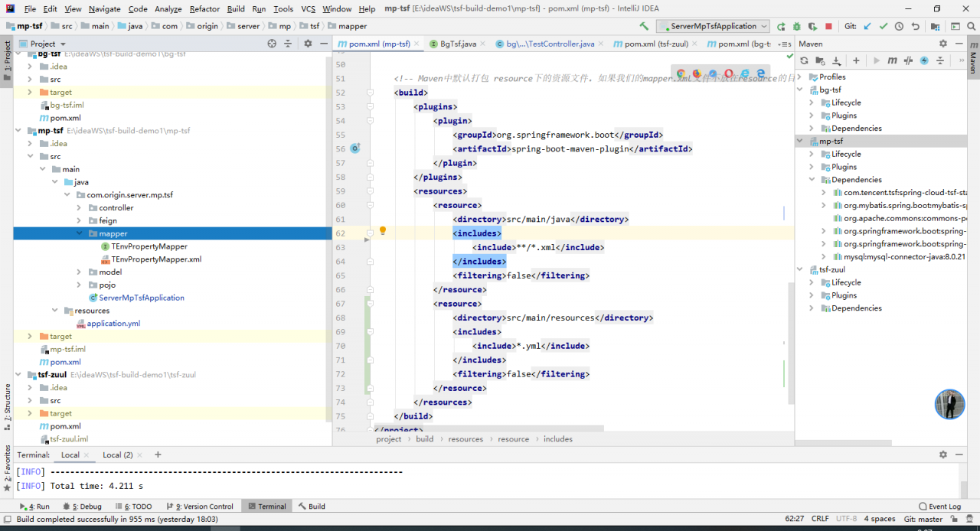Image resolution: width=980 pixels, height=531 pixels.
Task: Click Maven Generate Sources folder icon
Action: [x=820, y=60]
